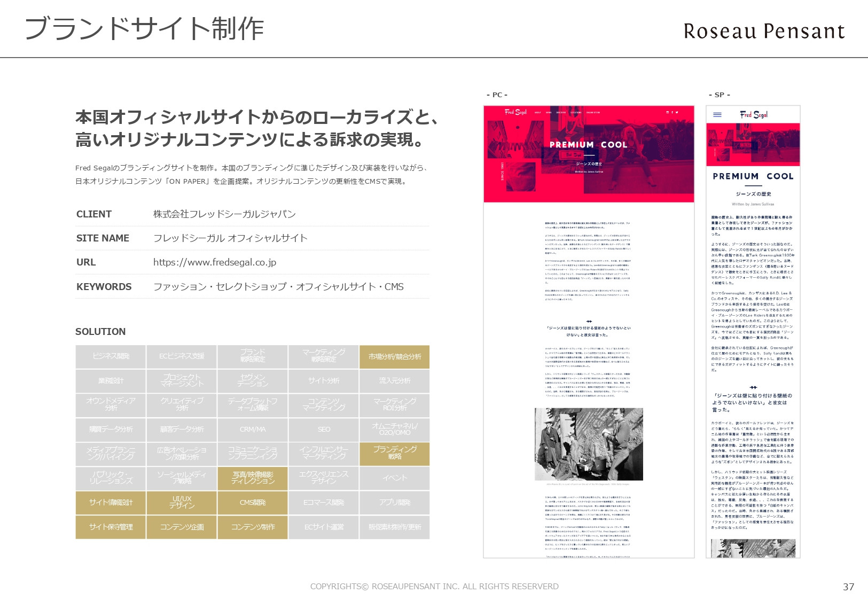Click the Twitter icon in the PC site header
The width and height of the screenshot is (868, 601).
677,112
